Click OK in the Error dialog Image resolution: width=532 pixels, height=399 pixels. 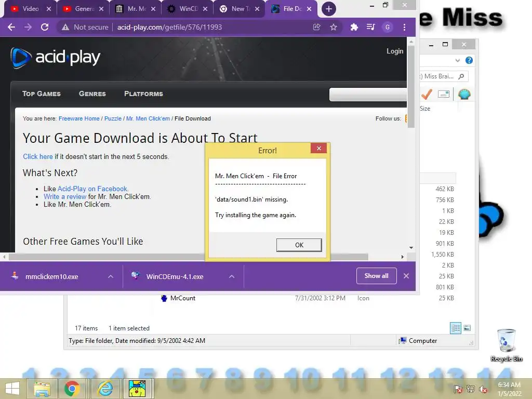299,245
